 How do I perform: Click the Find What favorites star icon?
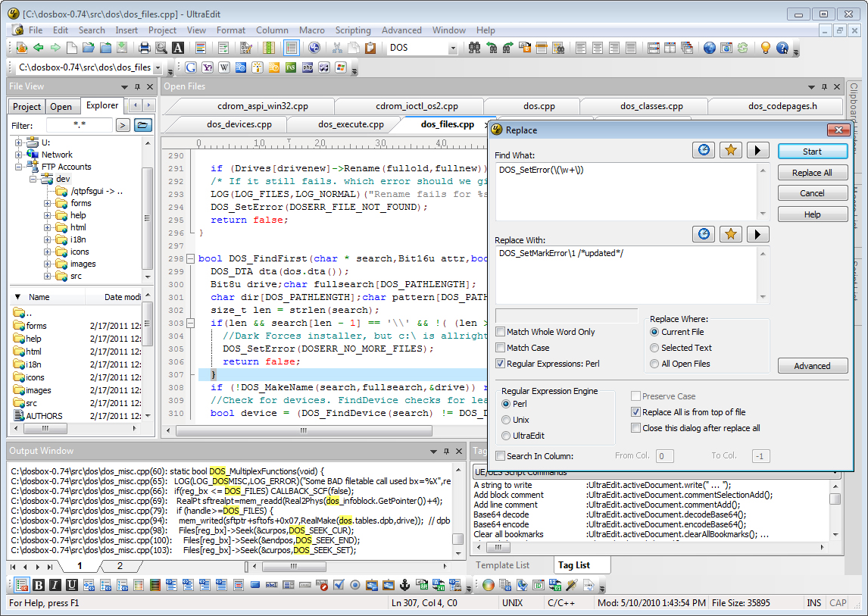coord(731,150)
